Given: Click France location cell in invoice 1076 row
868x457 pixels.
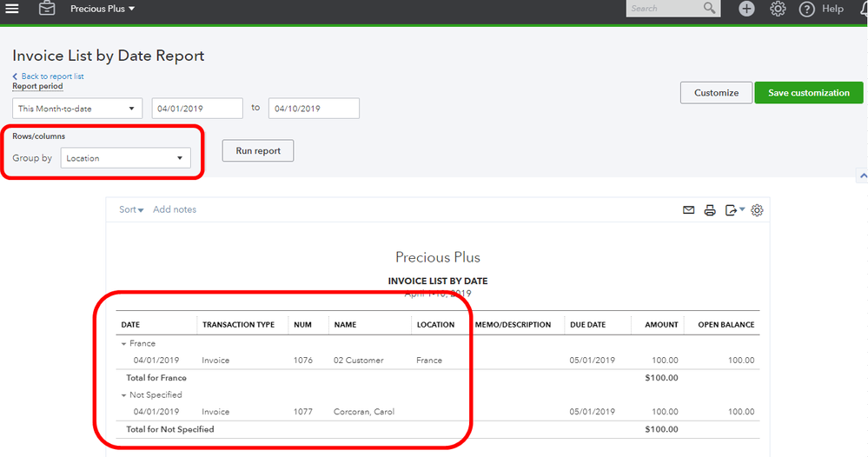Looking at the screenshot, I should [429, 361].
